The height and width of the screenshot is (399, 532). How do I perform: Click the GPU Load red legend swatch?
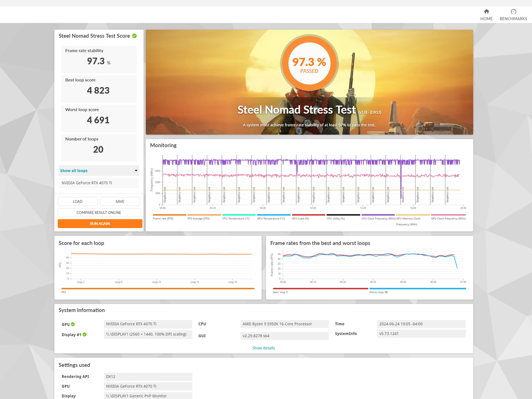tap(308, 215)
